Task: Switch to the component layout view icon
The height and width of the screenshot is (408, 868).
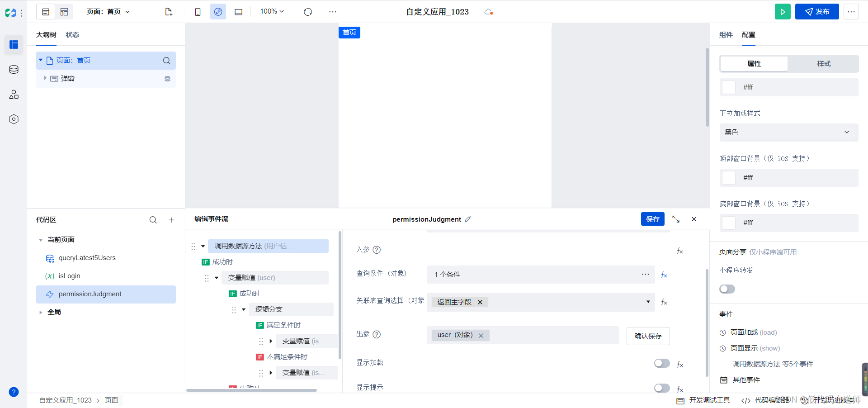Action: pyautogui.click(x=64, y=12)
